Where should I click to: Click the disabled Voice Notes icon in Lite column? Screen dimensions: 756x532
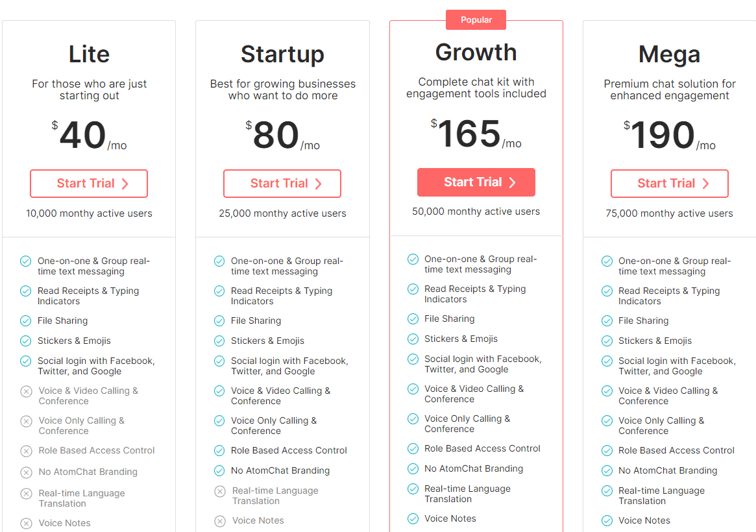25,523
